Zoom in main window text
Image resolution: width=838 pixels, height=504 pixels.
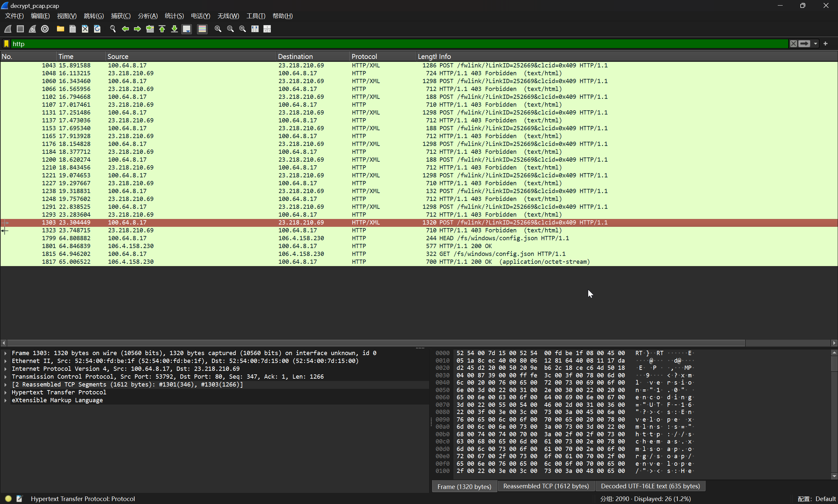[x=218, y=29]
